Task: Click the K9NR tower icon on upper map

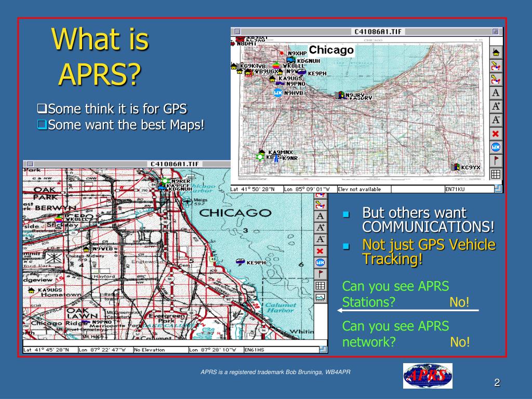Action: pos(276,158)
